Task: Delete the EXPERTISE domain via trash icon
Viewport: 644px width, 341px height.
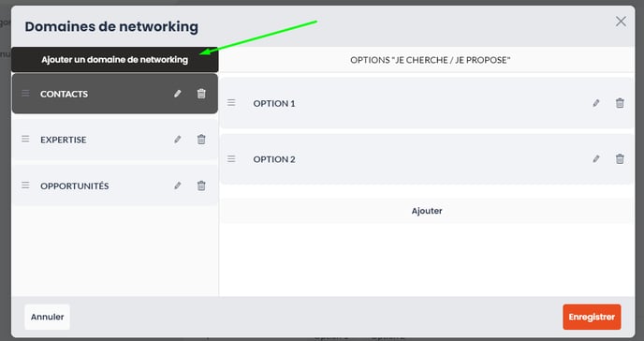Action: tap(201, 140)
